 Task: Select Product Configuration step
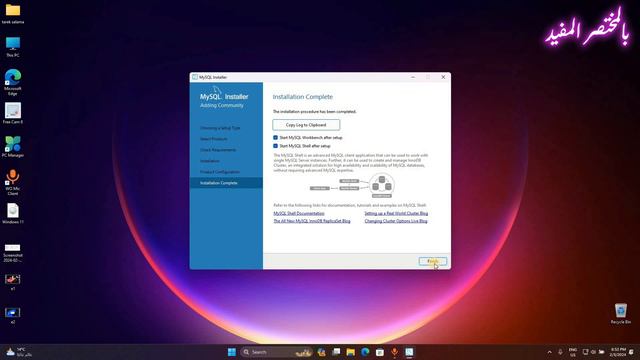click(220, 172)
